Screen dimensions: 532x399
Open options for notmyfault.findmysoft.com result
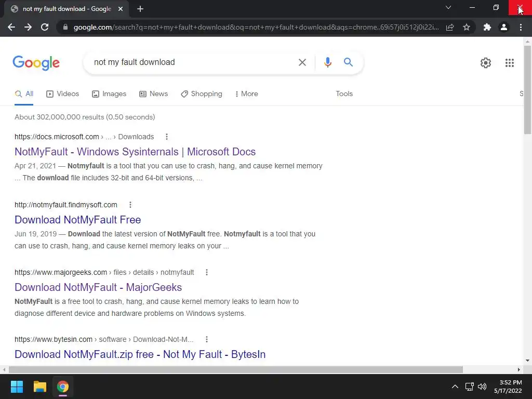pos(130,205)
